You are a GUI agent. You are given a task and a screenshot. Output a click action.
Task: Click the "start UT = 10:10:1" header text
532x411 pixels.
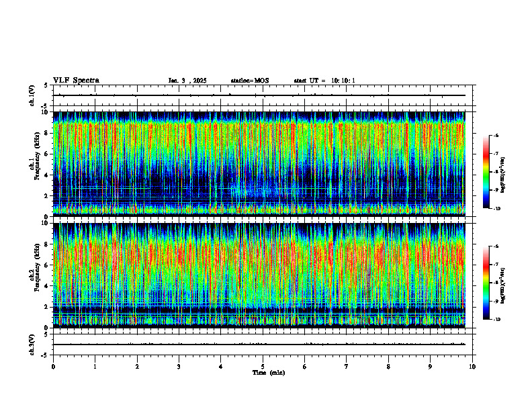click(324, 81)
